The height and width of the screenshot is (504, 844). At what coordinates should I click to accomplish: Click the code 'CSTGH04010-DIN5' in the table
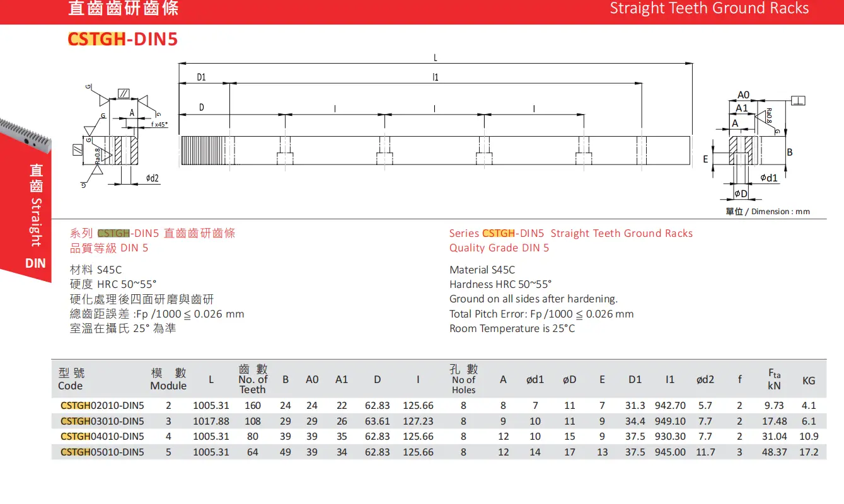click(102, 436)
